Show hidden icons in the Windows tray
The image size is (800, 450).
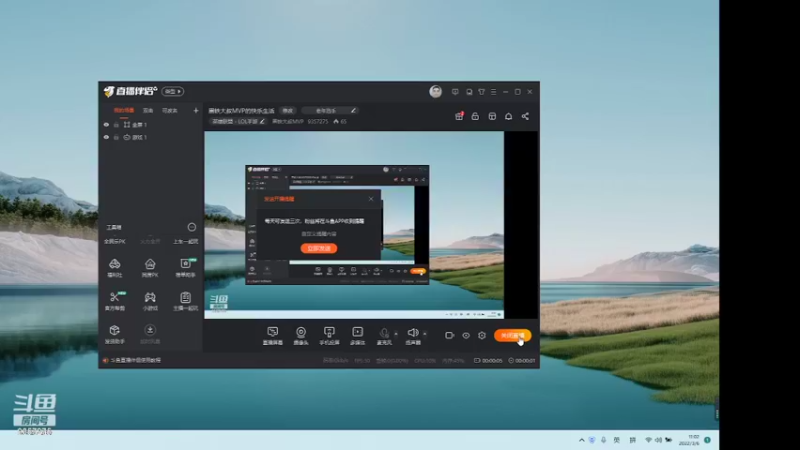click(x=582, y=440)
